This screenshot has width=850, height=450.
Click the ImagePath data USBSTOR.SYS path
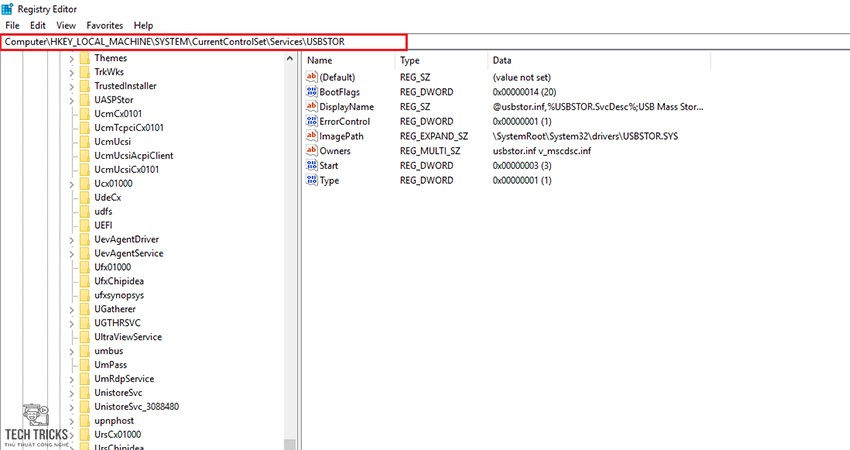pos(585,136)
